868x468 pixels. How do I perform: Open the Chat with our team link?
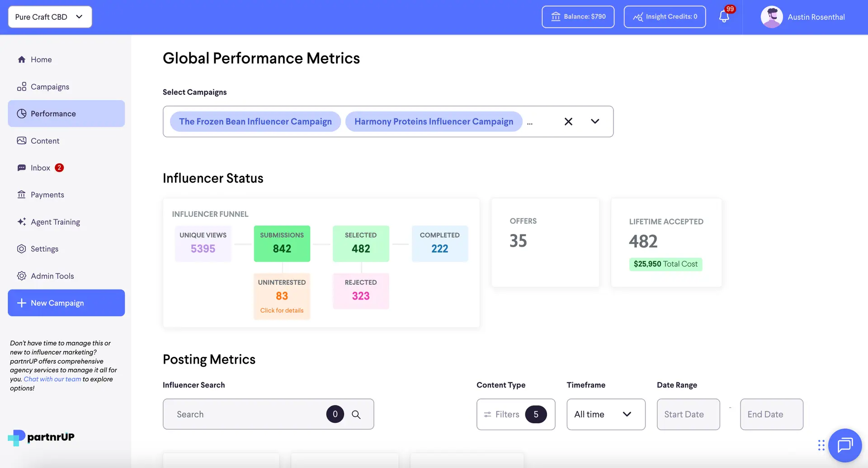pyautogui.click(x=52, y=379)
